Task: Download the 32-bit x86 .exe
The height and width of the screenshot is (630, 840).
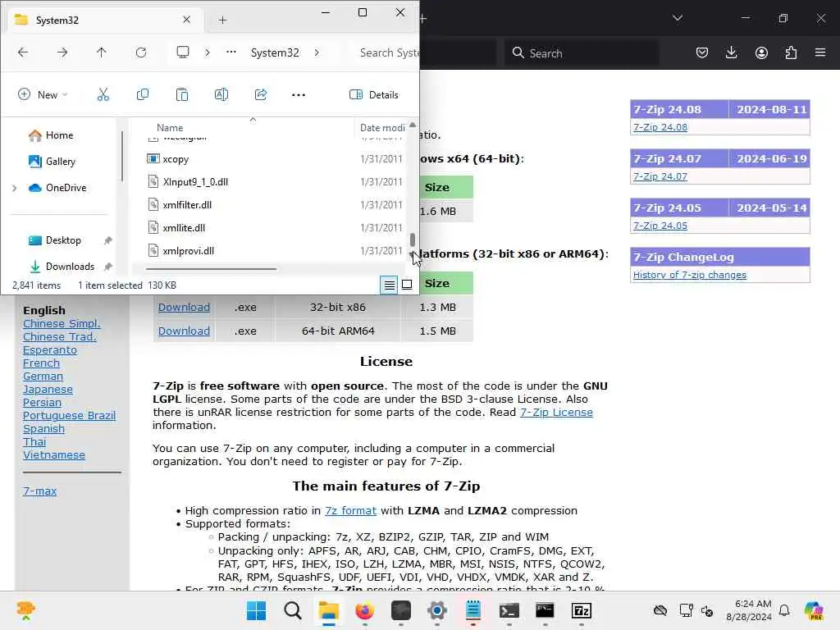Action: 184,308
